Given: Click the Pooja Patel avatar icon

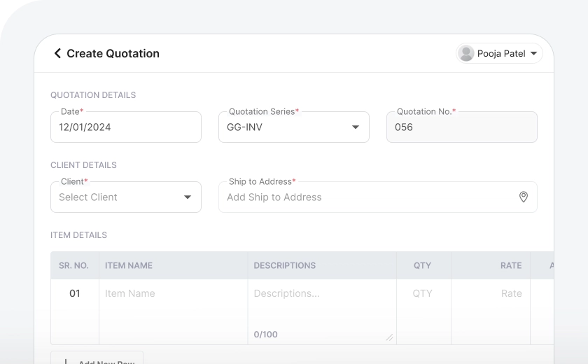Looking at the screenshot, I should [465, 53].
